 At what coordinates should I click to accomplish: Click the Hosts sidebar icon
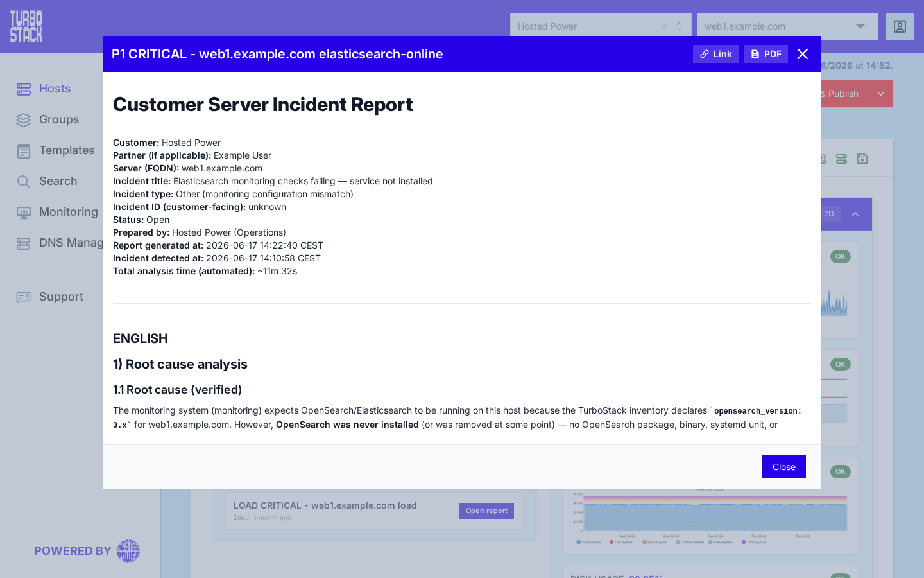[x=24, y=89]
